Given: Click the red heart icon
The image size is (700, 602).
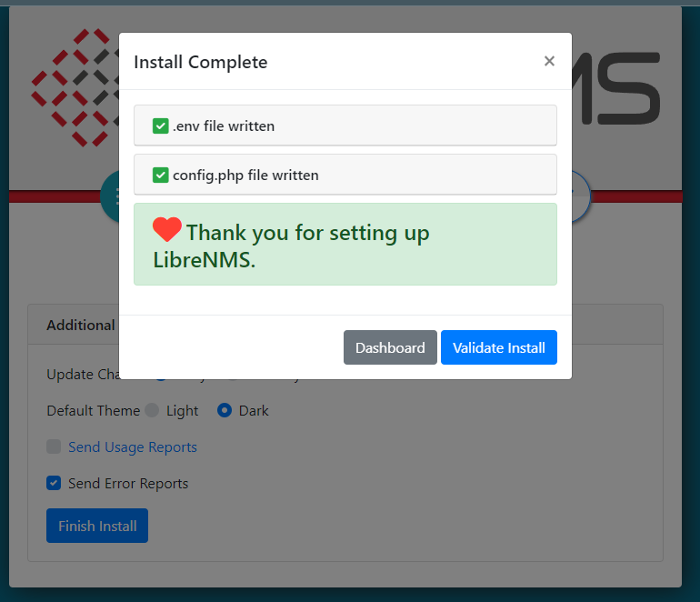Looking at the screenshot, I should pyautogui.click(x=167, y=229).
